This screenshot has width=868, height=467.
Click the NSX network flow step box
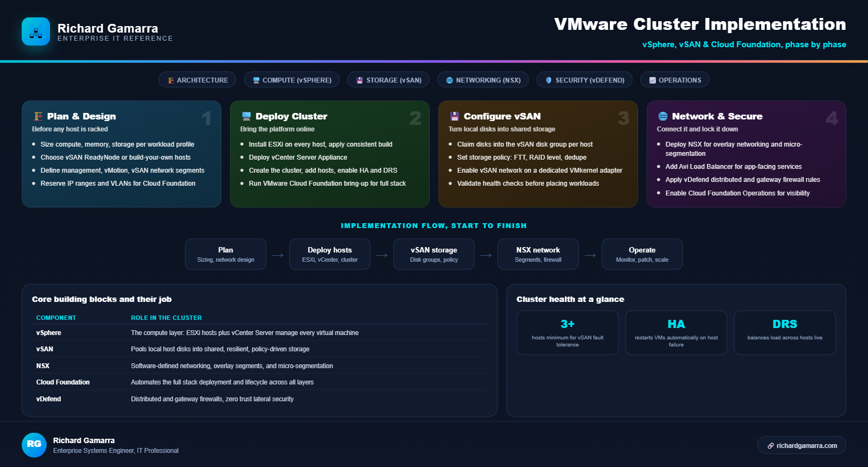[538, 254]
